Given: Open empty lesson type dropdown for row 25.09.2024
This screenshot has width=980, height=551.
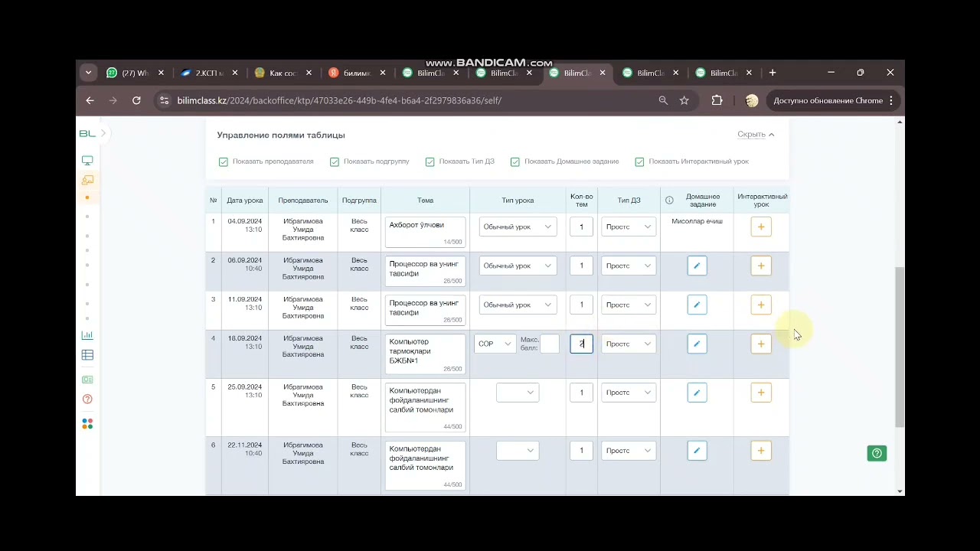Looking at the screenshot, I should point(518,393).
